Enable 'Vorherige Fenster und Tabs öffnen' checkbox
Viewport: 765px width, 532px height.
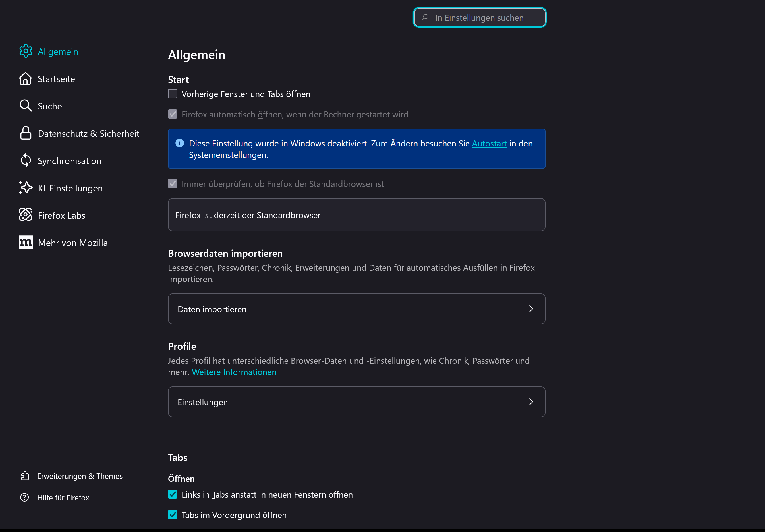click(x=173, y=94)
